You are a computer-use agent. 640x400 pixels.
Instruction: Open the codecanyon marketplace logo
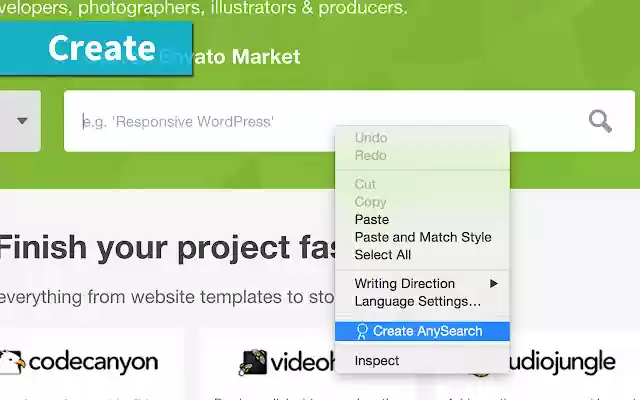point(79,362)
